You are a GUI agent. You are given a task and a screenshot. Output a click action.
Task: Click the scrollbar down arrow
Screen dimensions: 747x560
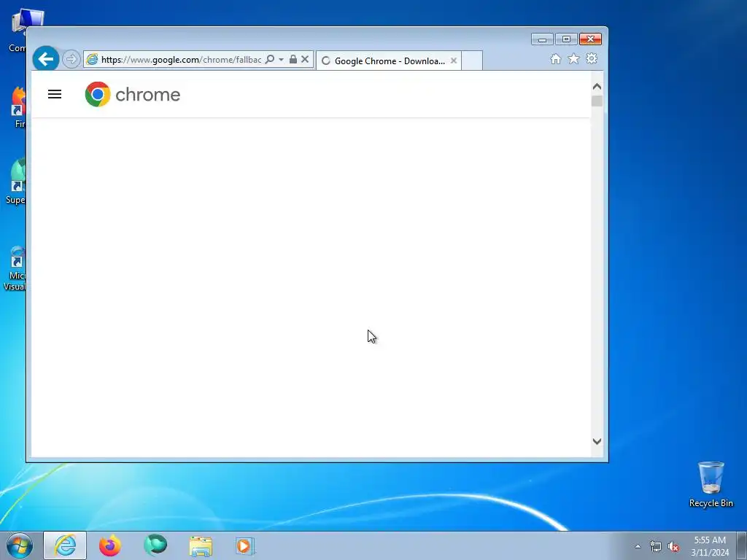coord(597,441)
